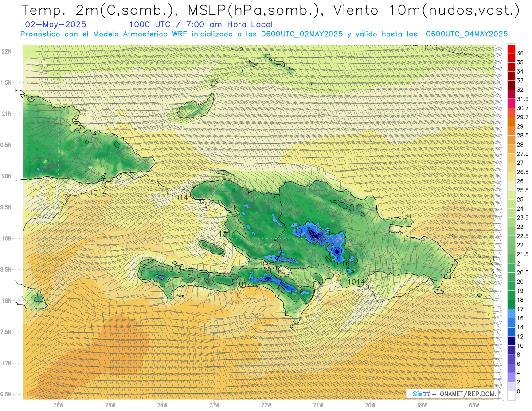Click legend value '8'
Image resolution: width=532 pixels, height=411 pixels.
pos(519,355)
